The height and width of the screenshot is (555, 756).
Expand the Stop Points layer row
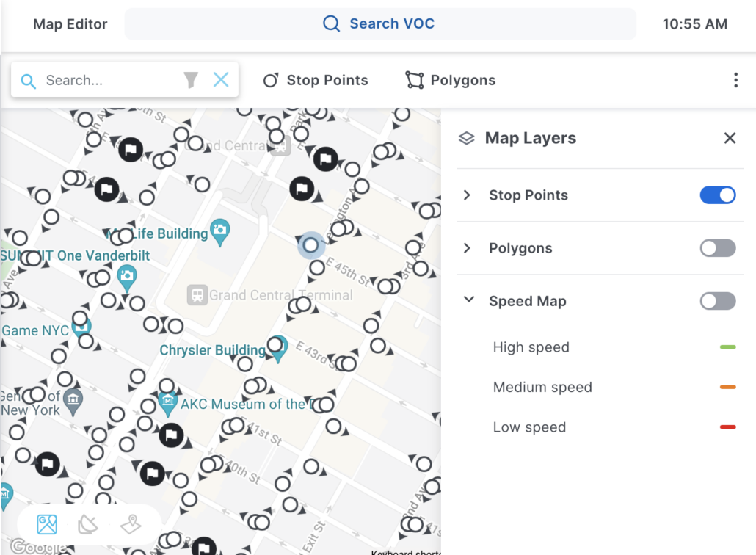[467, 195]
